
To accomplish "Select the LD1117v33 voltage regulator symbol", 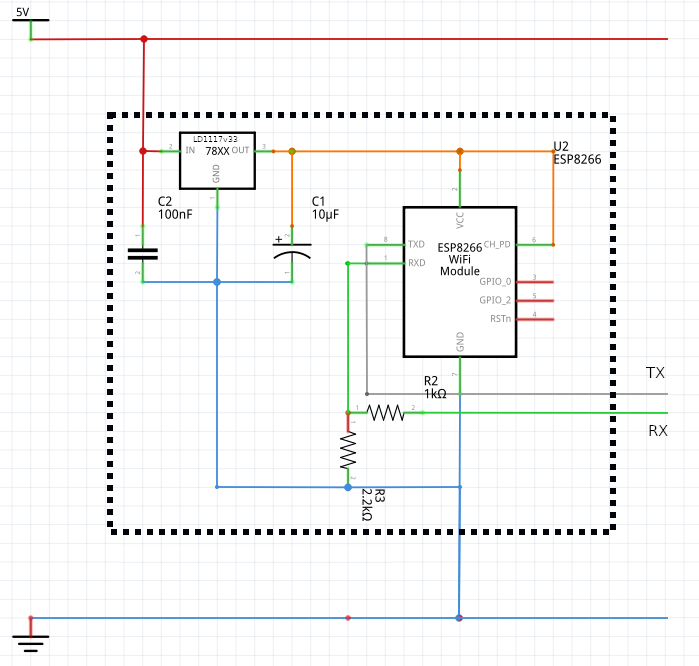I will coord(216,160).
